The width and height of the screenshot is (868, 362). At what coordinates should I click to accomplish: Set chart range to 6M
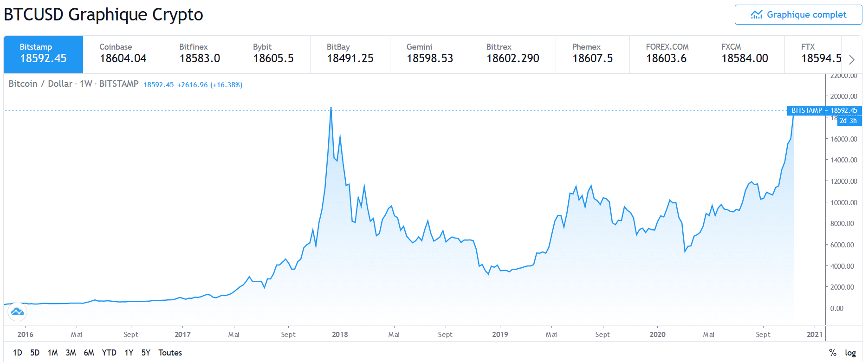coord(89,353)
